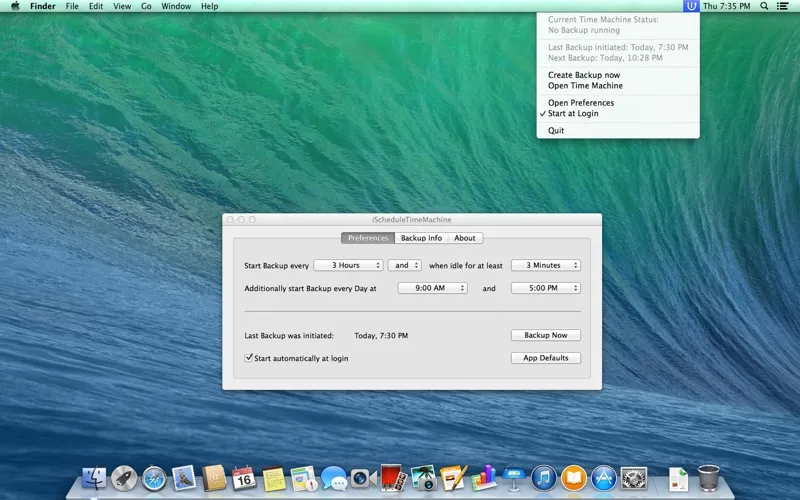The image size is (800, 500).
Task: Launch the Calendar app in the dock
Action: 243,478
